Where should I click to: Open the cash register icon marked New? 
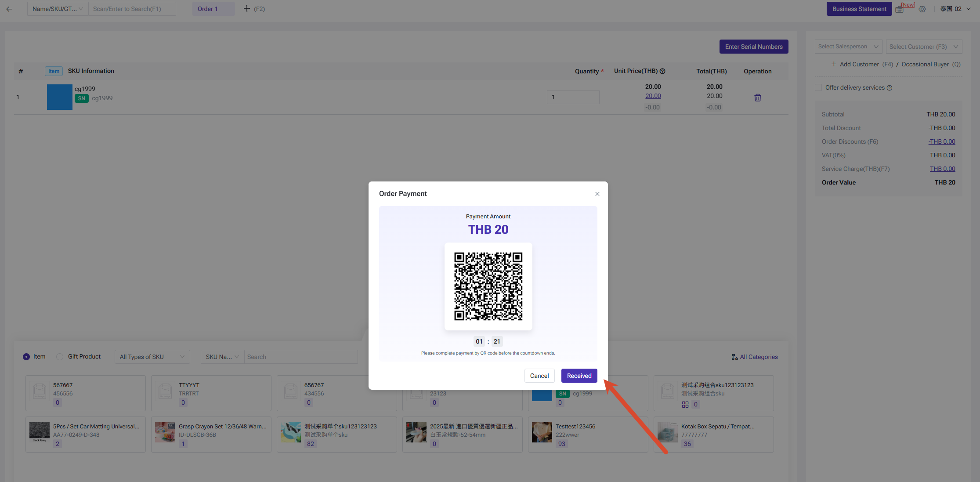pyautogui.click(x=900, y=9)
